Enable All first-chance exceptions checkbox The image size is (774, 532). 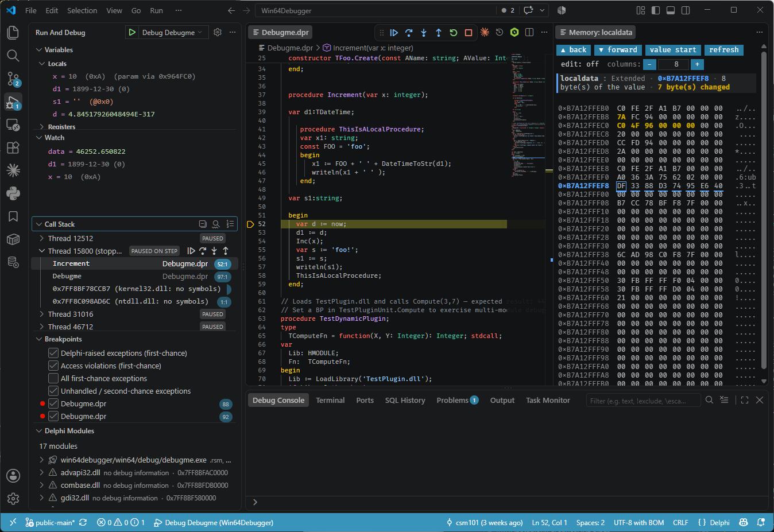point(53,379)
